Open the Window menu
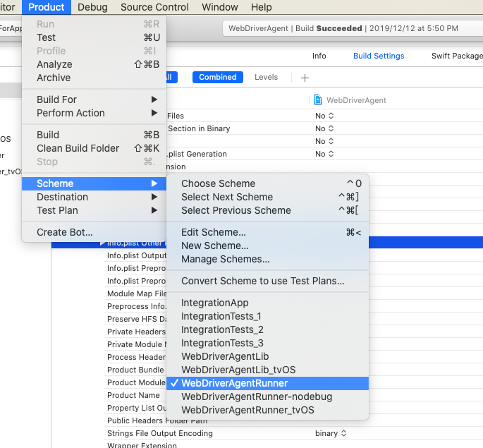483x448 pixels. pos(219,7)
